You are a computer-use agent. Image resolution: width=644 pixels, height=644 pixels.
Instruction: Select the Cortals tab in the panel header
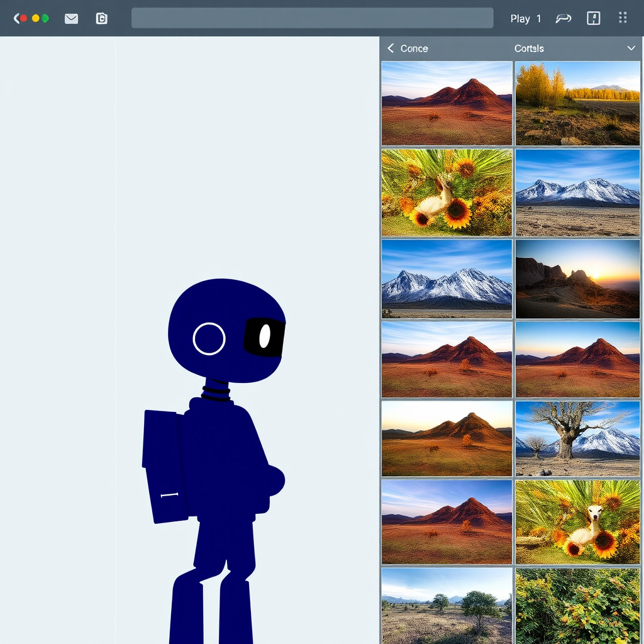click(529, 48)
